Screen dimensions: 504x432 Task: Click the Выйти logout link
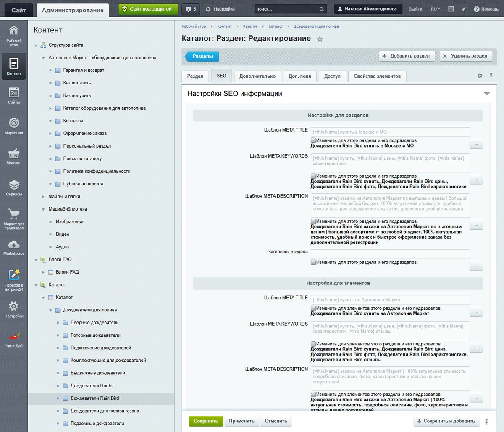415,9
